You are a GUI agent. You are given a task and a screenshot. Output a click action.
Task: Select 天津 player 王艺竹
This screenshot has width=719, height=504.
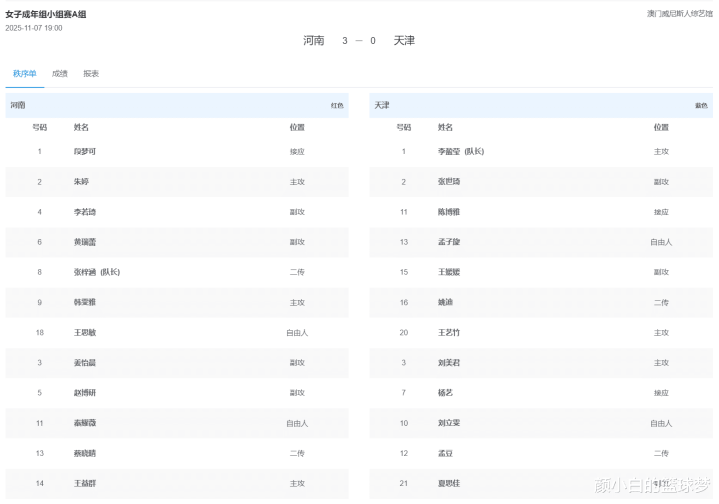[x=449, y=332]
